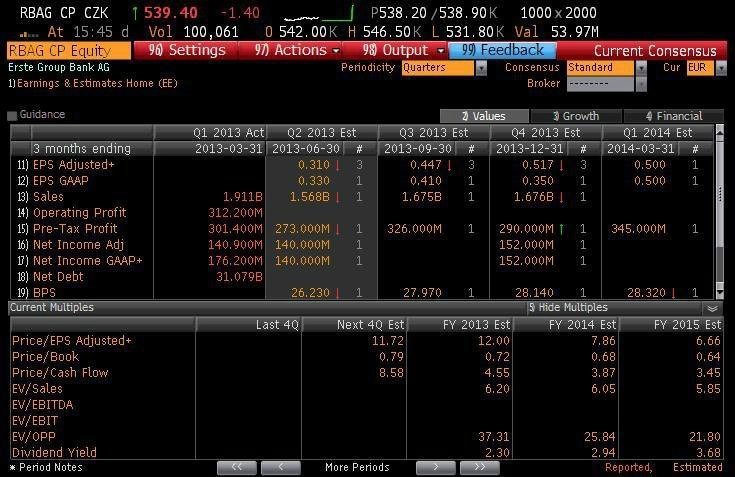Image resolution: width=735 pixels, height=477 pixels.
Task: Click the Next 4Q Est multiples header
Action: [354, 325]
